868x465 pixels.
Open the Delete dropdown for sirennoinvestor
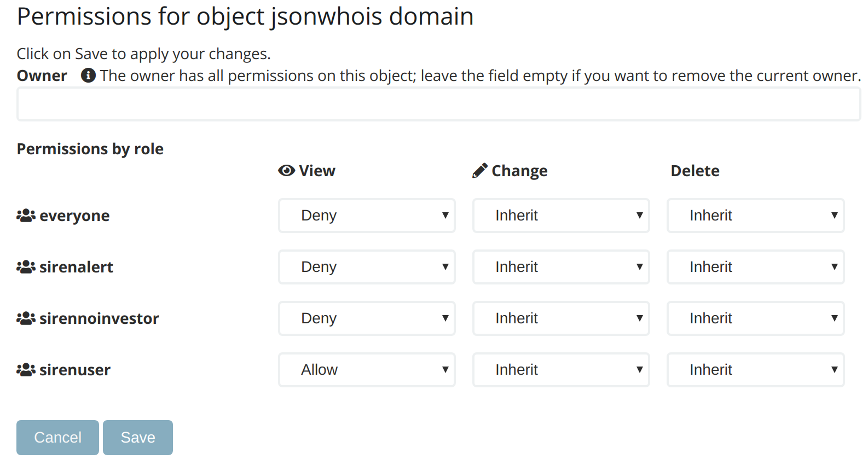[755, 318]
